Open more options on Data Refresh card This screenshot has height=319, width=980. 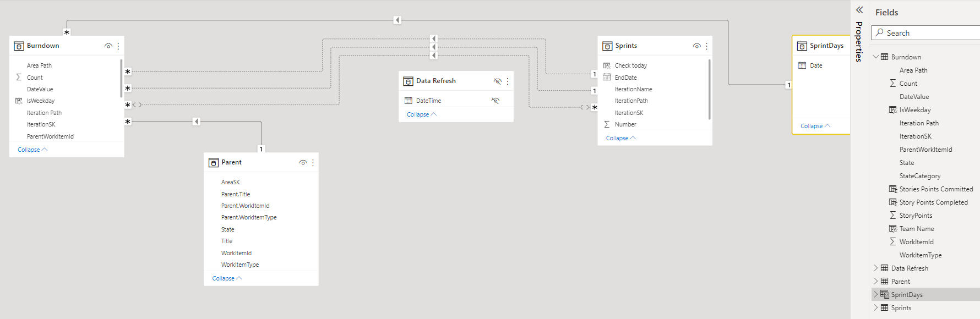508,81
